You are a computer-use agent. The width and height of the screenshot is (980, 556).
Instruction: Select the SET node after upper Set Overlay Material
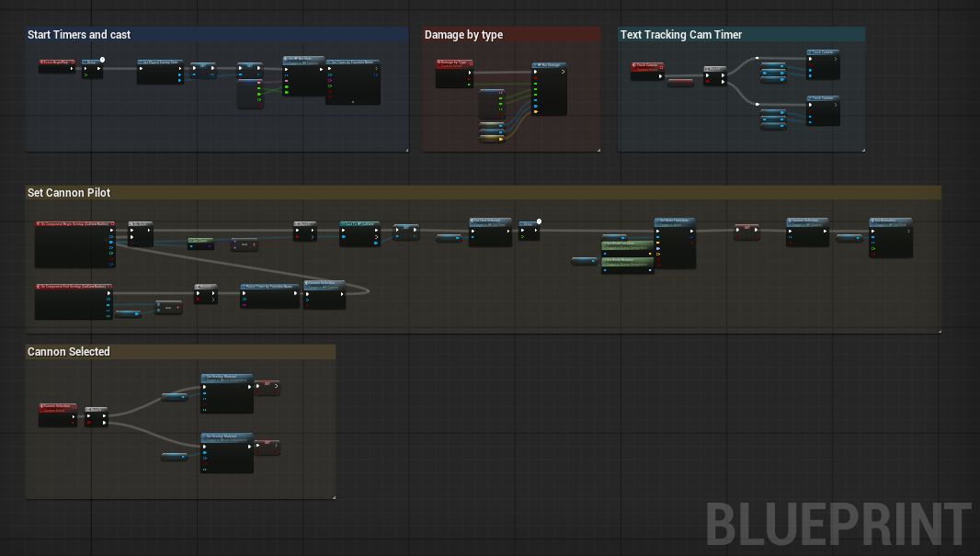(x=267, y=388)
